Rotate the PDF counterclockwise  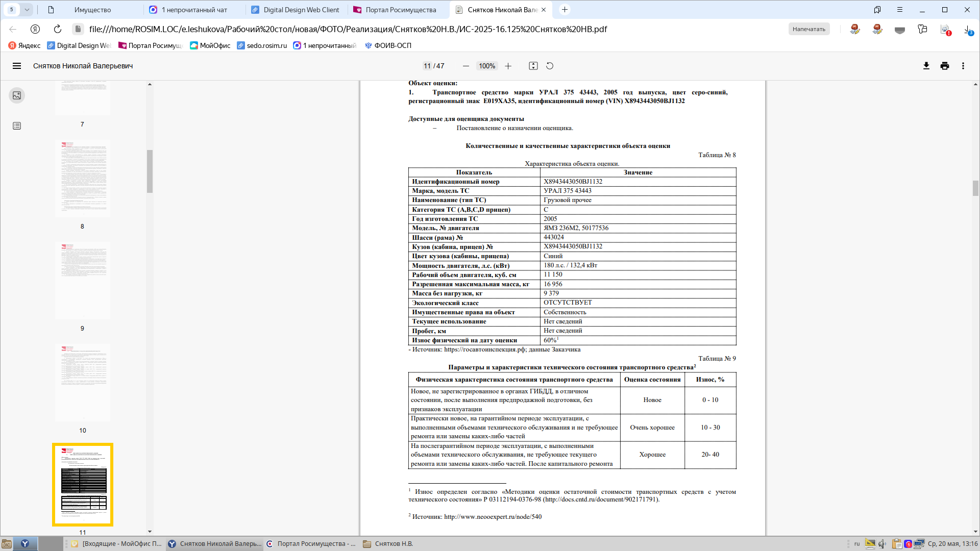(x=550, y=66)
